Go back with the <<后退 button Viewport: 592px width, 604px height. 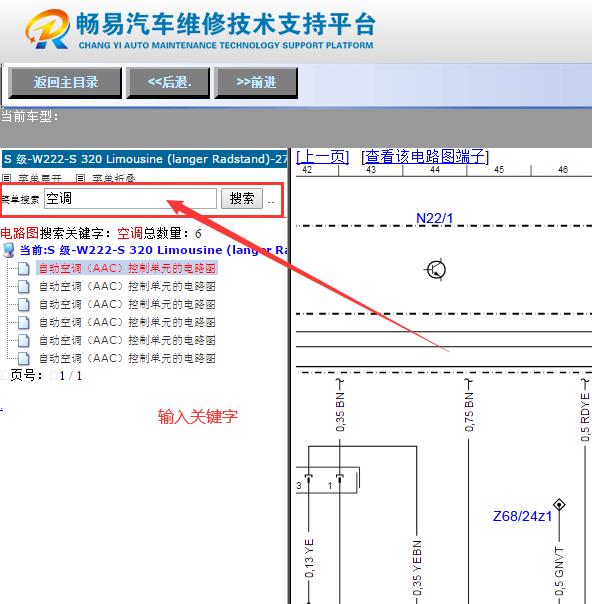click(168, 83)
